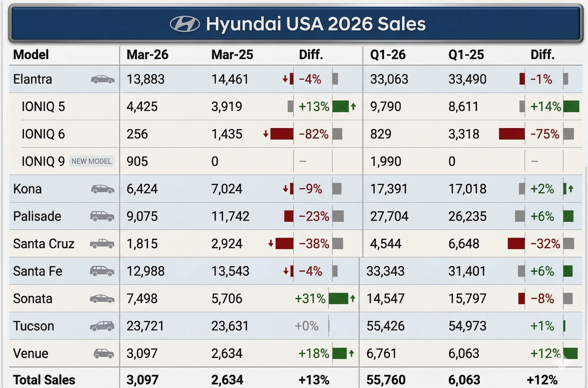The width and height of the screenshot is (588, 388).
Task: Click the Sonata sedan icon
Action: [102, 299]
